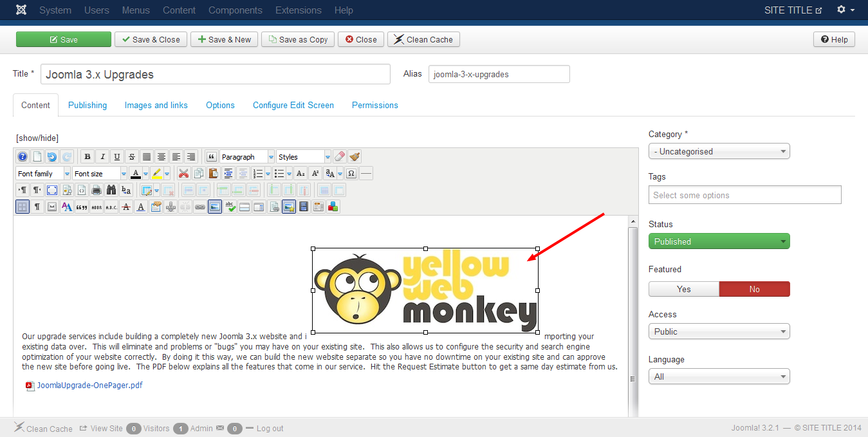Run the abc spellcheck icon

coord(230,207)
